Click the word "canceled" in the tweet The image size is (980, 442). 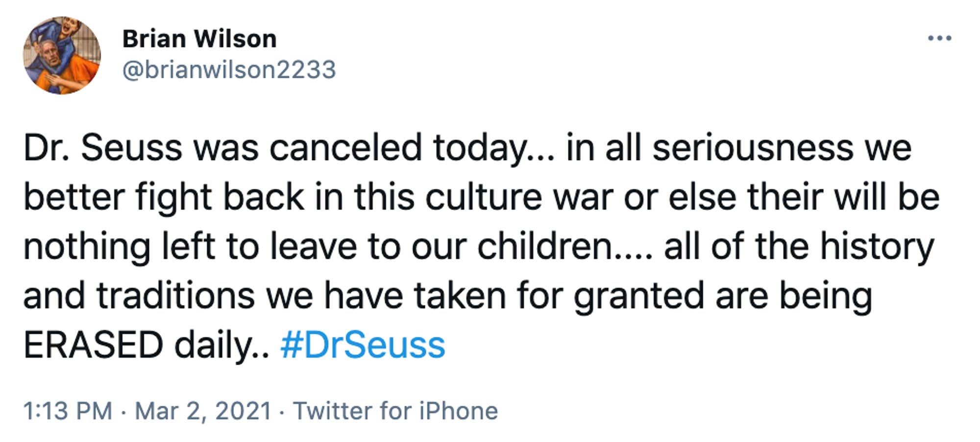click(x=345, y=148)
